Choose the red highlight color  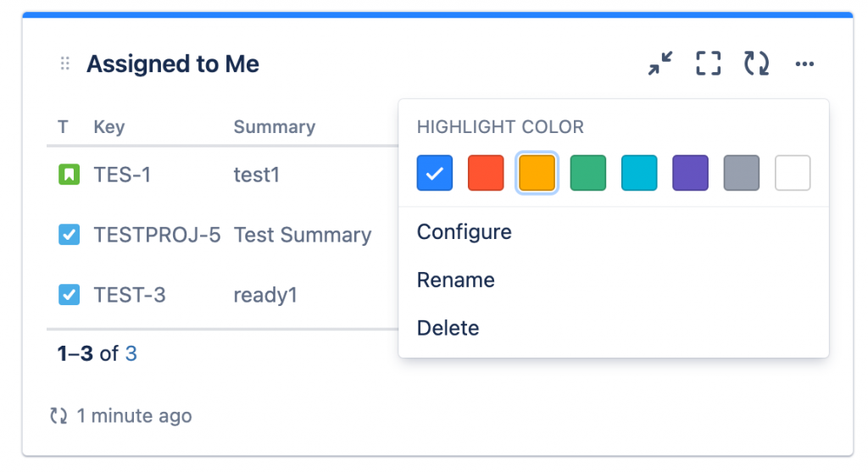click(x=486, y=173)
